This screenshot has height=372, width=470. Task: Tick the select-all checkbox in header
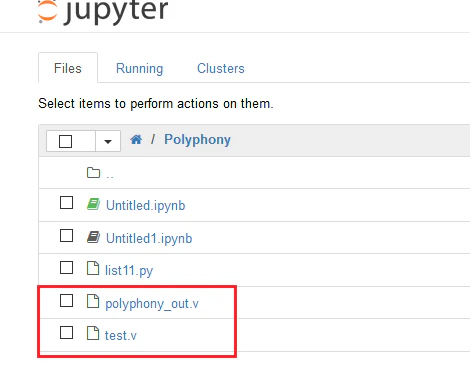(65, 141)
